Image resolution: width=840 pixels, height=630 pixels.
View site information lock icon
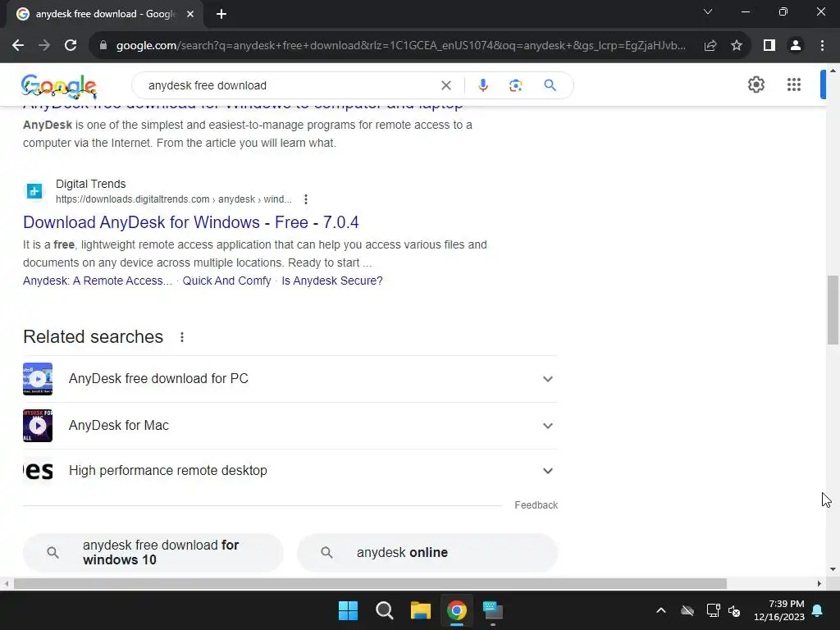pyautogui.click(x=103, y=46)
